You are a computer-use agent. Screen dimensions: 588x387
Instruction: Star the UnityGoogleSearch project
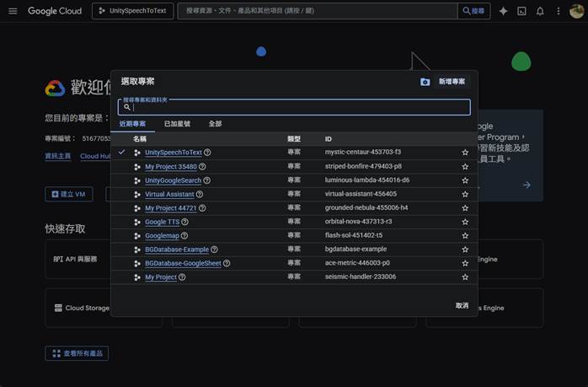click(465, 180)
